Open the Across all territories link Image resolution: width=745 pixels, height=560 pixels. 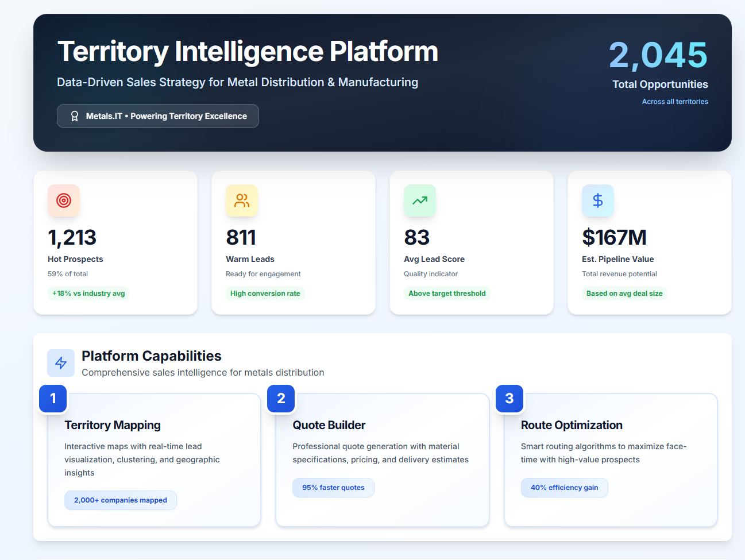tap(675, 102)
